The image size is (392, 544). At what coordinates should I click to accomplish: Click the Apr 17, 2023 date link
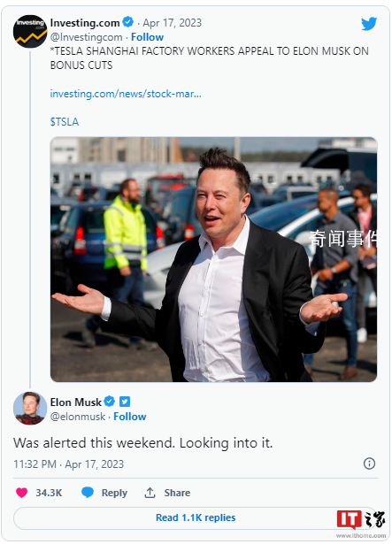[173, 23]
